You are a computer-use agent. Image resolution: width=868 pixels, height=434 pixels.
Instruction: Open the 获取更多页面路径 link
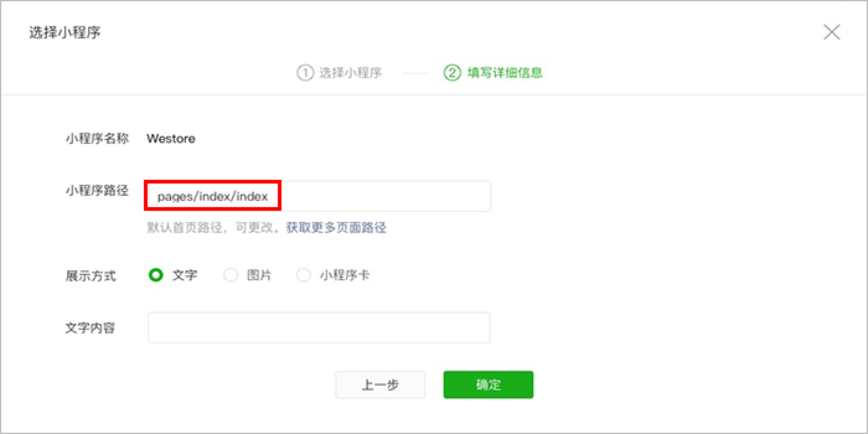click(x=336, y=228)
